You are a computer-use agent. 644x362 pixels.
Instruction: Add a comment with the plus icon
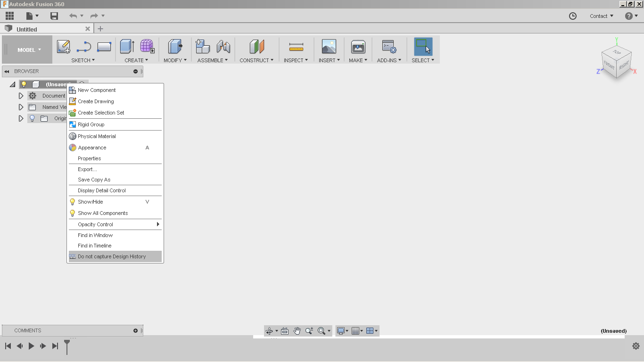click(136, 330)
